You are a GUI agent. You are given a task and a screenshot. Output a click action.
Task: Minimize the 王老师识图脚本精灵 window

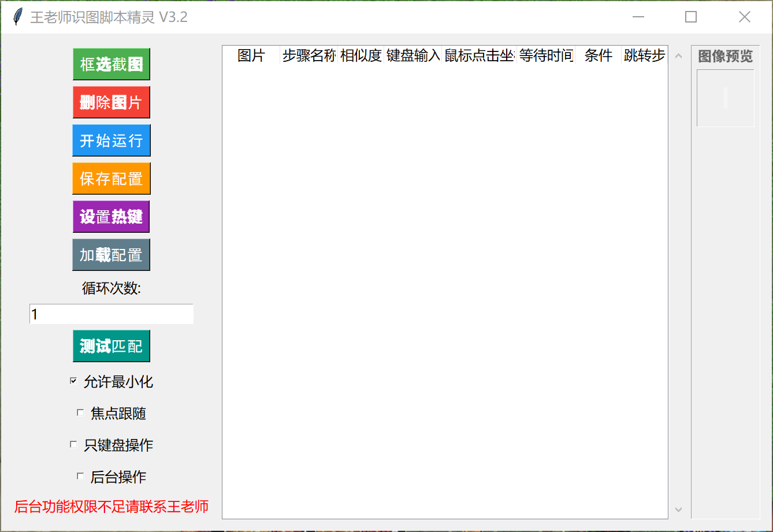click(x=638, y=17)
